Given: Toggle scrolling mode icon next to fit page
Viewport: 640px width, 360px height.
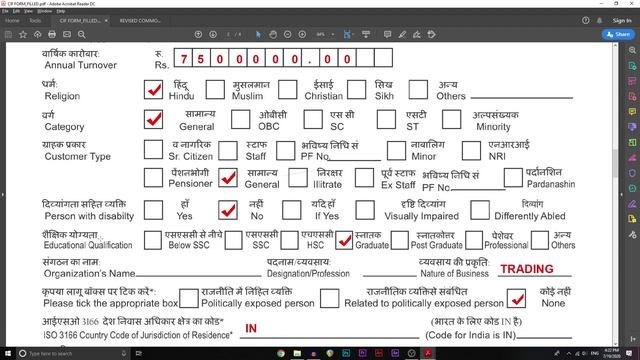Looking at the screenshot, I should tap(366, 35).
